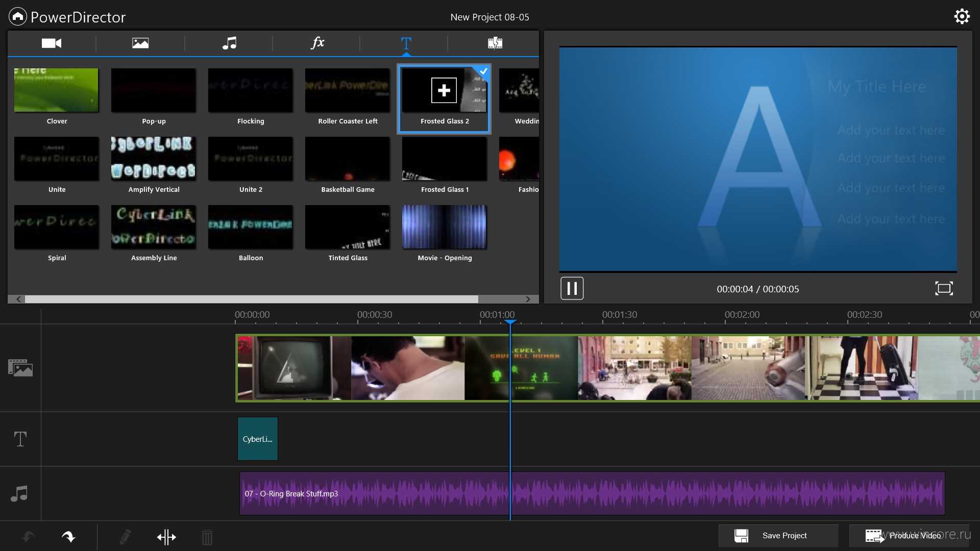Select the image/photo media icon
Image resolution: width=980 pixels, height=551 pixels.
[x=140, y=42]
